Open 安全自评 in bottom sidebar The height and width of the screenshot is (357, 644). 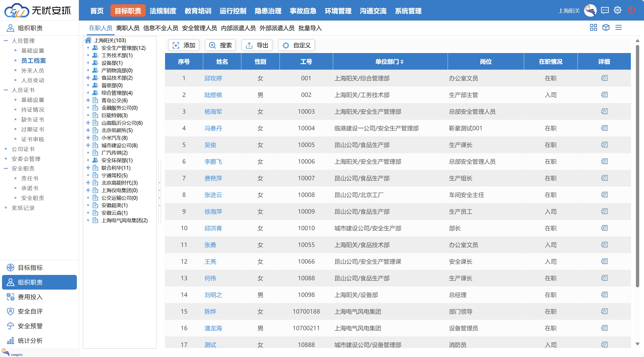point(39,311)
